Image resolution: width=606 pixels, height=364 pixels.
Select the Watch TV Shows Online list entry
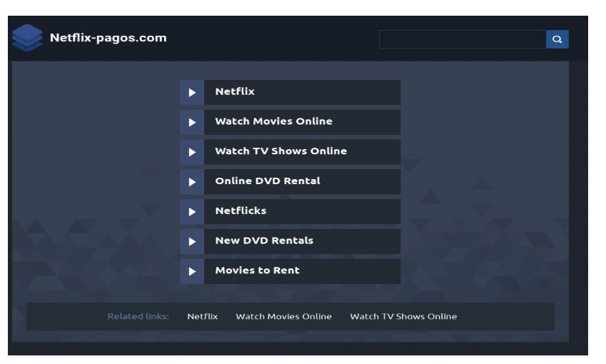coord(281,152)
